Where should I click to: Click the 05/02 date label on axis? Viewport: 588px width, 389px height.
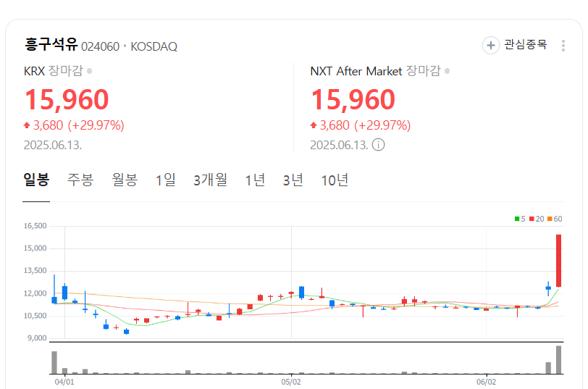tap(291, 382)
